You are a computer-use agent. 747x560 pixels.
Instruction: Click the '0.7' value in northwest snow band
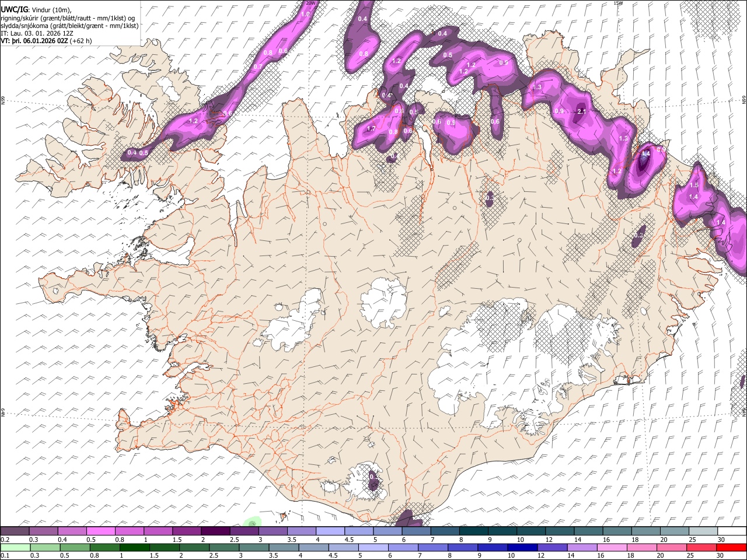click(x=257, y=67)
